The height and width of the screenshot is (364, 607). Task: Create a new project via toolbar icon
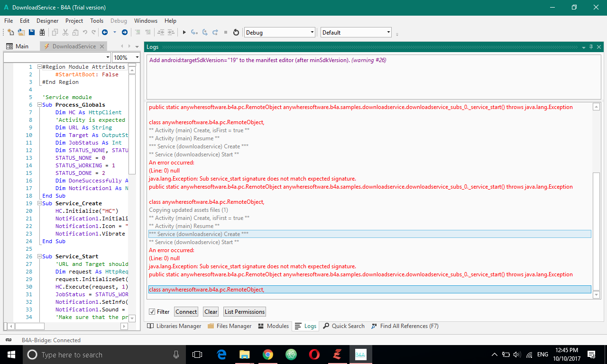coord(10,32)
